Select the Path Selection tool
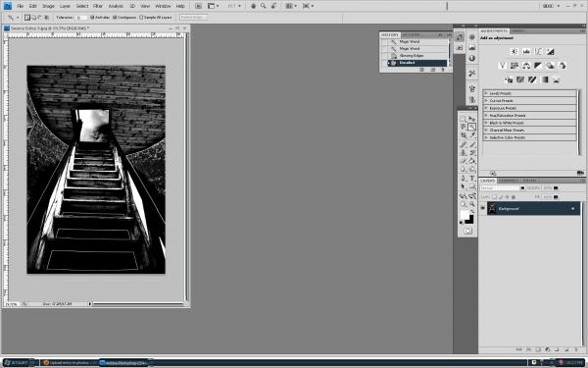 [464, 186]
